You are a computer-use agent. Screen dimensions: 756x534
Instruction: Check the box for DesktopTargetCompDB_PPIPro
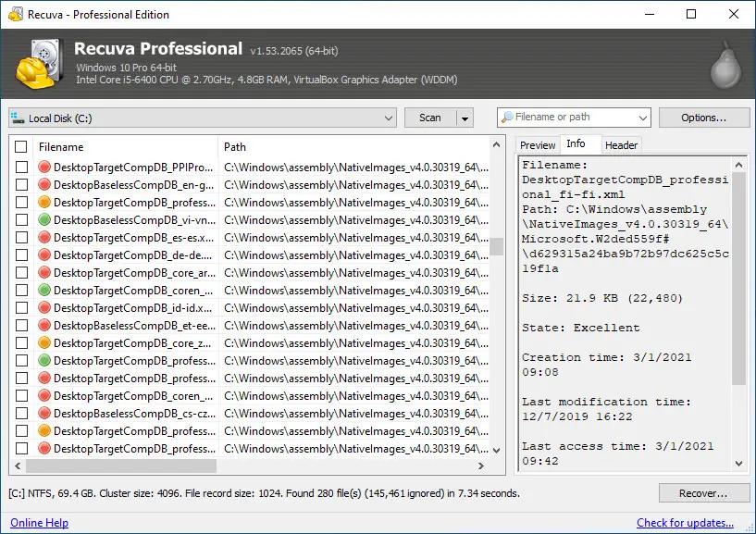(21, 168)
